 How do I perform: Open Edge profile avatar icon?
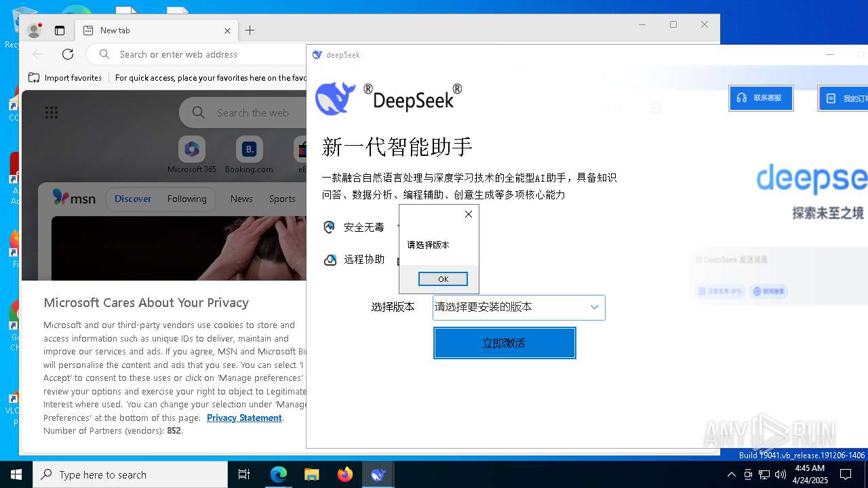[34, 30]
